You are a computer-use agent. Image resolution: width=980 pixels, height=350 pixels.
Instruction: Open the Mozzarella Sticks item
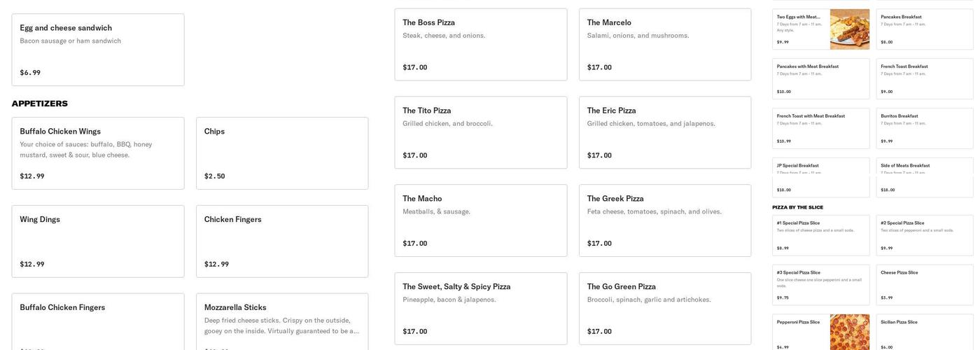282,322
